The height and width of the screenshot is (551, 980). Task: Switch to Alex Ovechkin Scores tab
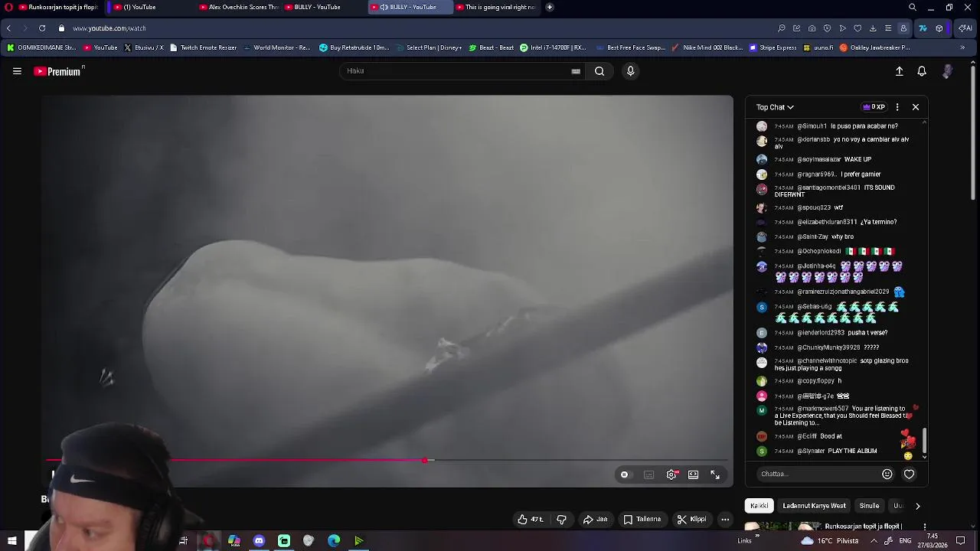[x=239, y=7]
